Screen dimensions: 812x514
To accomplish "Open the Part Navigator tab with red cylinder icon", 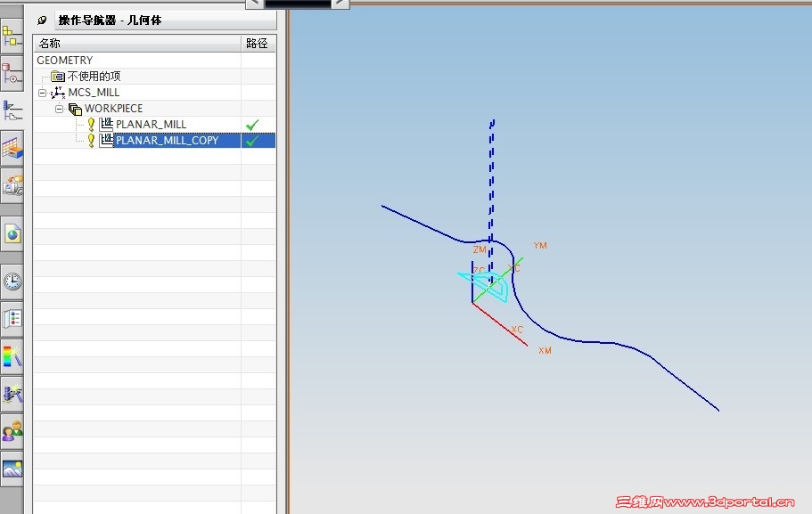I will click(12, 74).
